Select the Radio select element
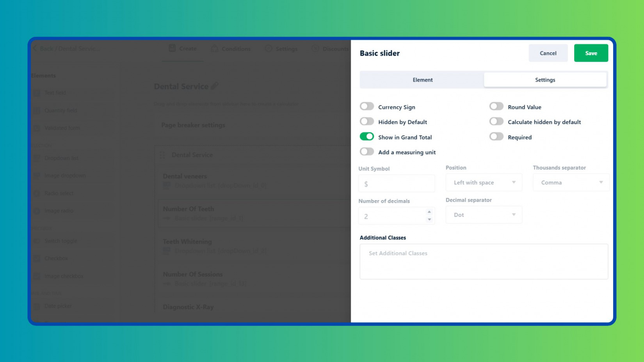 point(59,193)
